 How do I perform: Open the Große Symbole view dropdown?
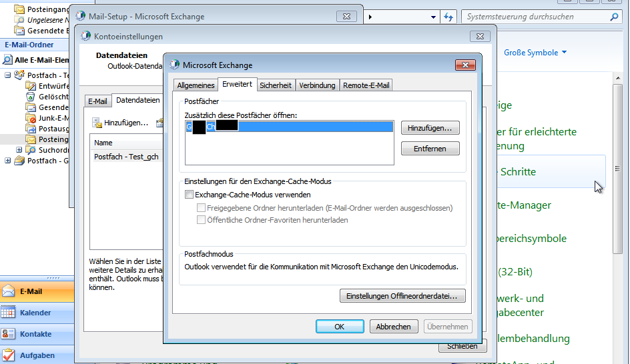[x=535, y=53]
